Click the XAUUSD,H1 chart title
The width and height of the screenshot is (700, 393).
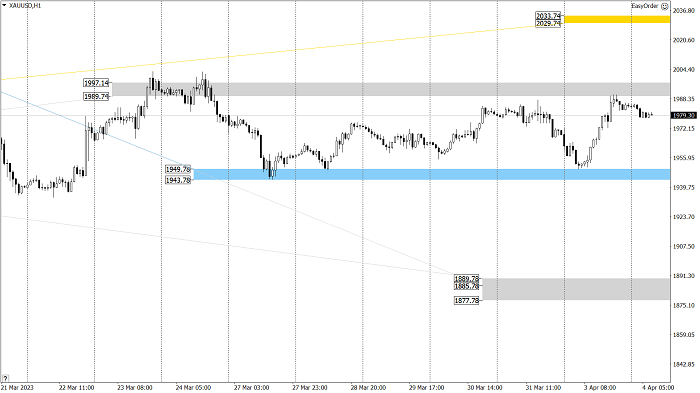point(25,6)
